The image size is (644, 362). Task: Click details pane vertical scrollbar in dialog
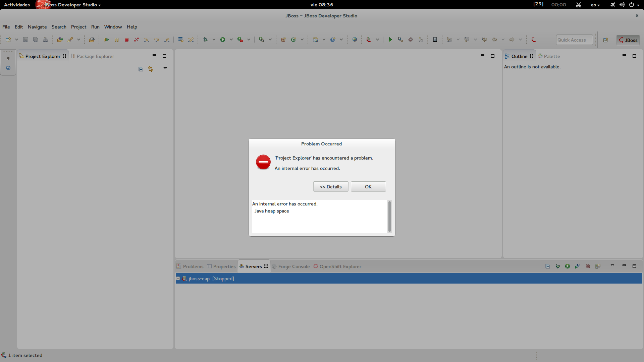click(x=389, y=217)
